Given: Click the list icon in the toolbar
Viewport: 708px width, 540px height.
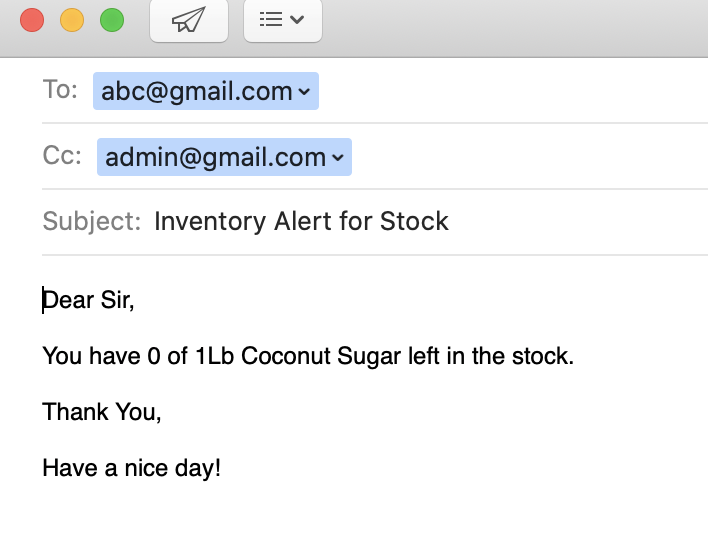Looking at the screenshot, I should pyautogui.click(x=271, y=19).
